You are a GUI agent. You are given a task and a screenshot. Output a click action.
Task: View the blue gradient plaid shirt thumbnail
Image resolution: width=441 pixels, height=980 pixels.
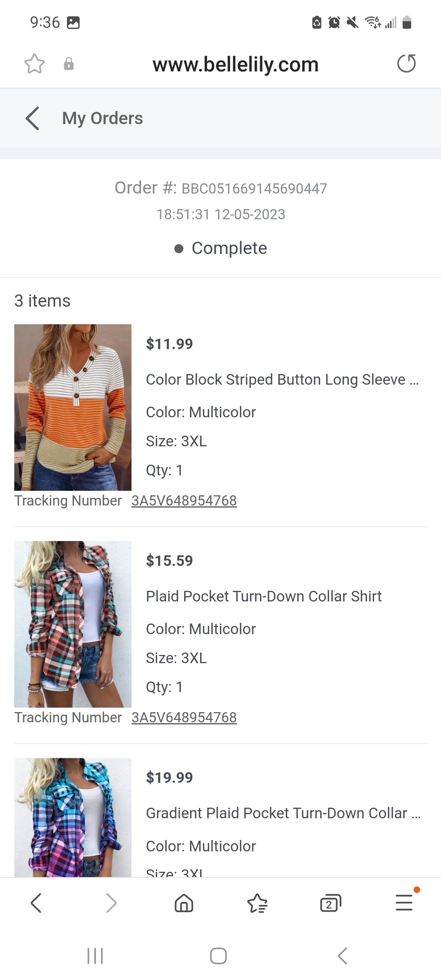73,817
